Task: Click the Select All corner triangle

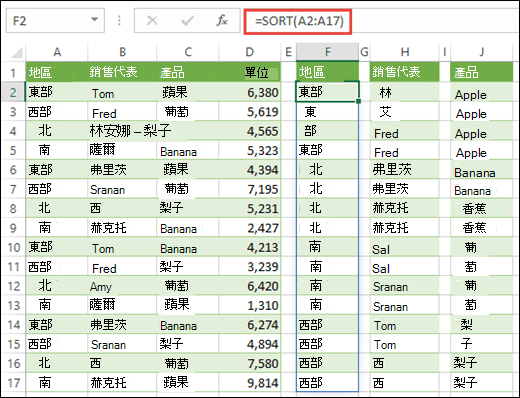Action: (x=16, y=52)
